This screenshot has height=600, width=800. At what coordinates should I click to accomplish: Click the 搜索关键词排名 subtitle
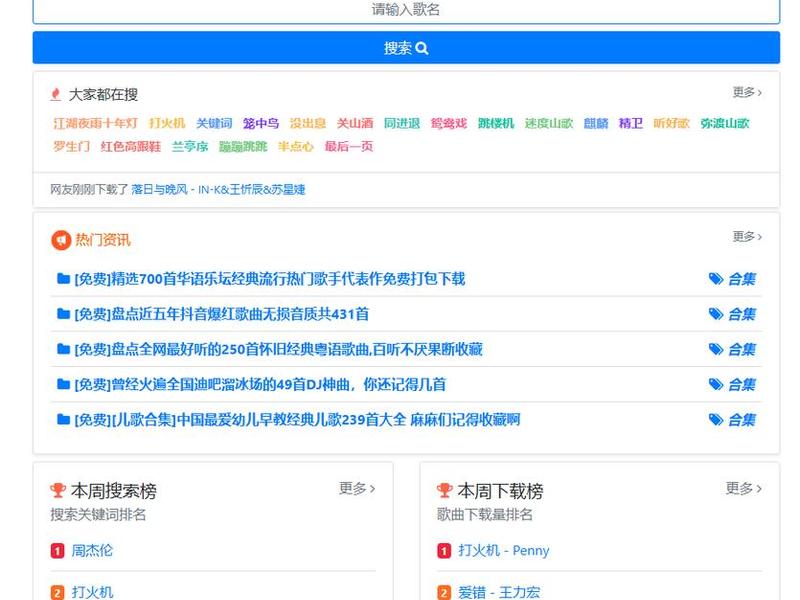coord(98,514)
